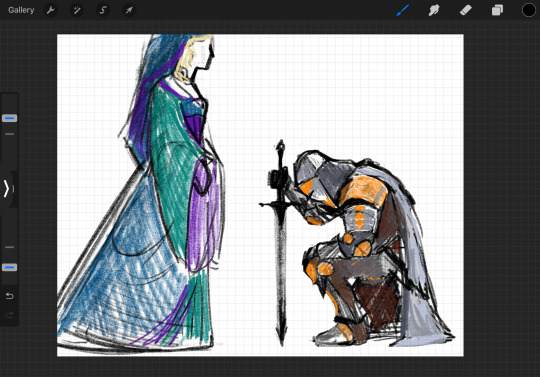Screen dimensions: 540x377
Task: Open the Layers panel
Action: coord(497,10)
